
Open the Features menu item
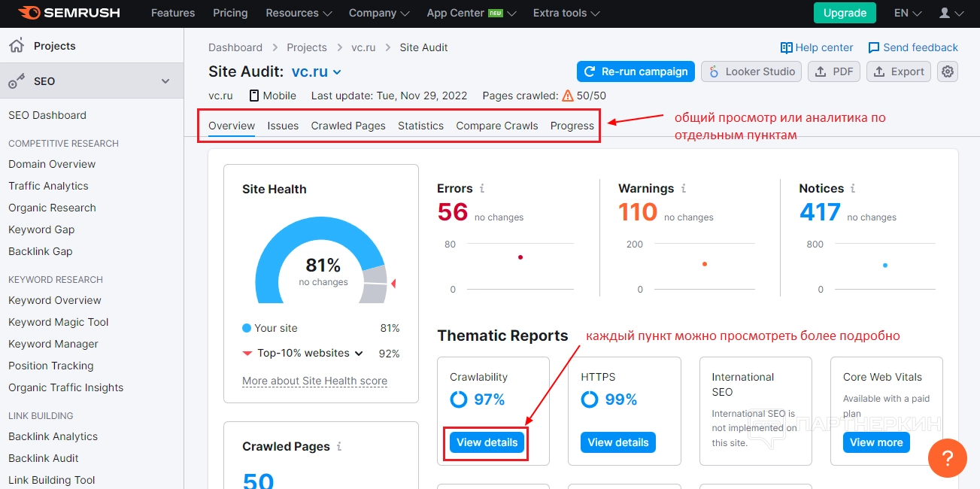[173, 13]
